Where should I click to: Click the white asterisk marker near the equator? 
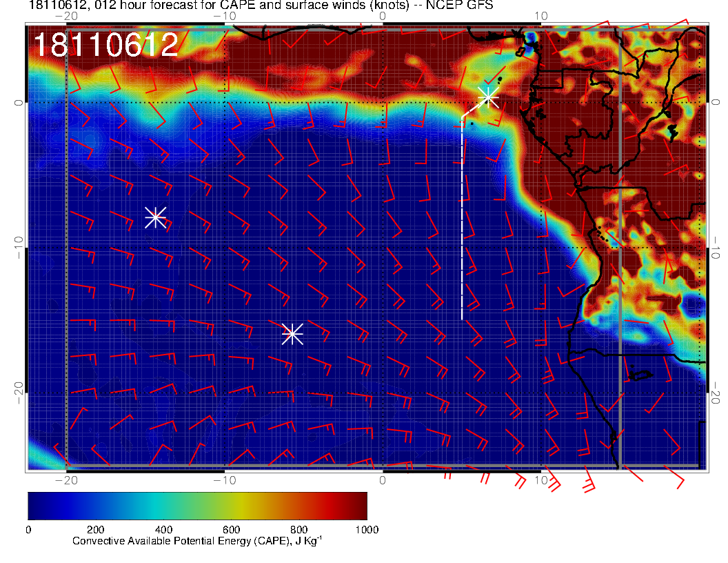coord(488,97)
